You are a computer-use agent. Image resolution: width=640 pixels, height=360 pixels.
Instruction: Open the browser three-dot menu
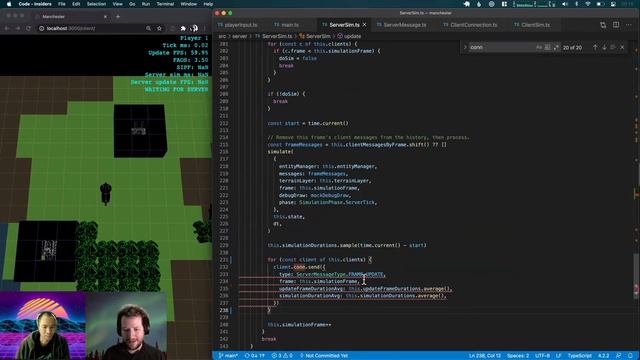click(205, 29)
